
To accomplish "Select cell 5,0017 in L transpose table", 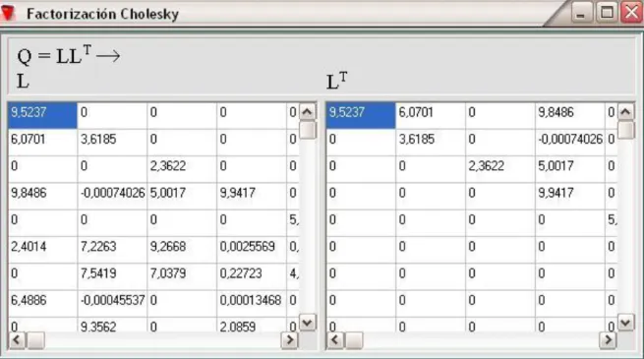I will click(x=570, y=169).
